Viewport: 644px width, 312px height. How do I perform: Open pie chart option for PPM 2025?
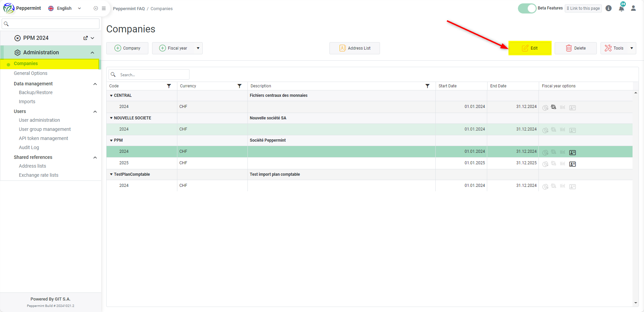point(545,164)
